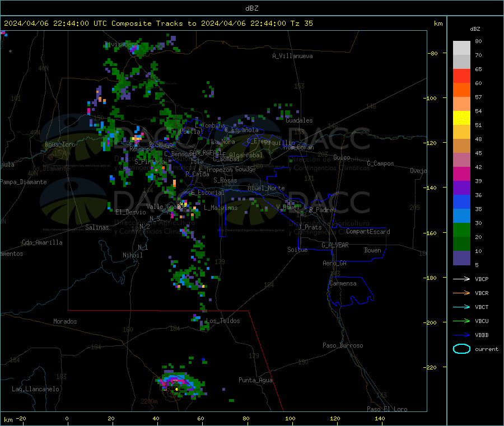Click the El_Desvio map label
This screenshot has height=426, width=504.
tap(130, 212)
